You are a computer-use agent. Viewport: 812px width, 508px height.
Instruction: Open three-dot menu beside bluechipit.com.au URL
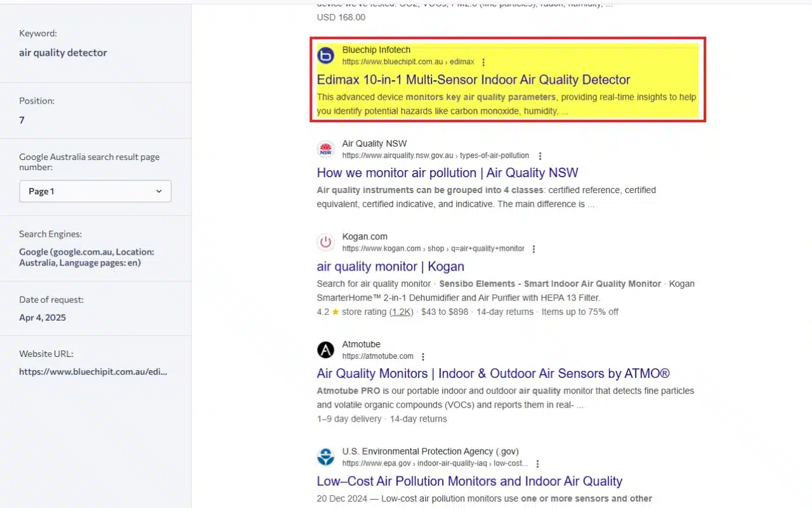point(483,62)
